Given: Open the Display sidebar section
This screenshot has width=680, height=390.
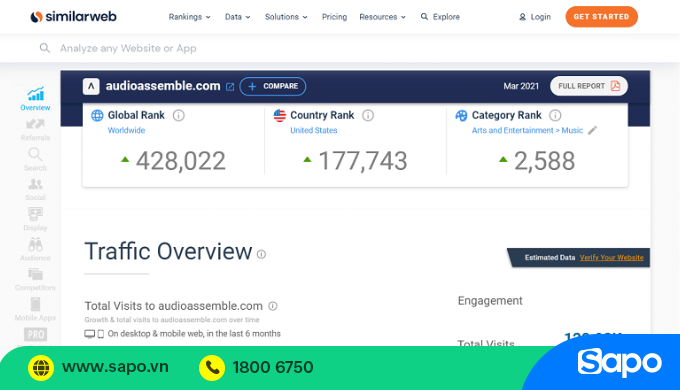Looking at the screenshot, I should [x=35, y=219].
